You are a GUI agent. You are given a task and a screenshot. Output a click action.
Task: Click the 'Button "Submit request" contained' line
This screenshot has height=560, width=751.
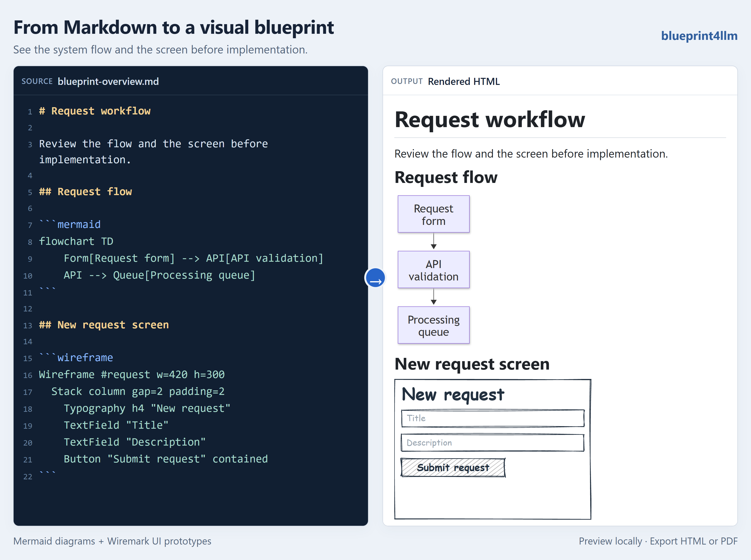[x=166, y=459]
